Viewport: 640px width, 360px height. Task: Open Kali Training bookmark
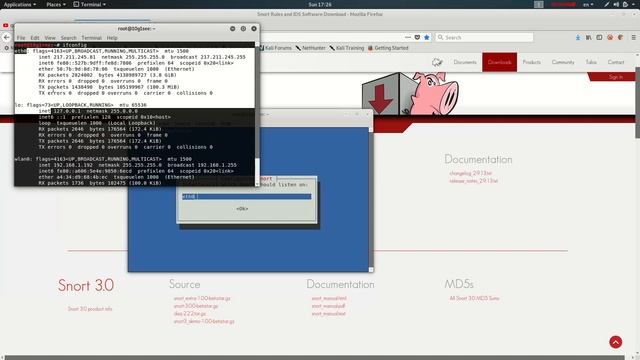click(x=347, y=48)
